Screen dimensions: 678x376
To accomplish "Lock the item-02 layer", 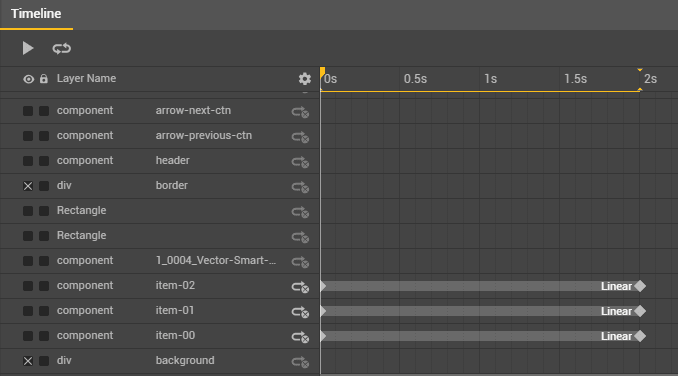I will point(44,286).
